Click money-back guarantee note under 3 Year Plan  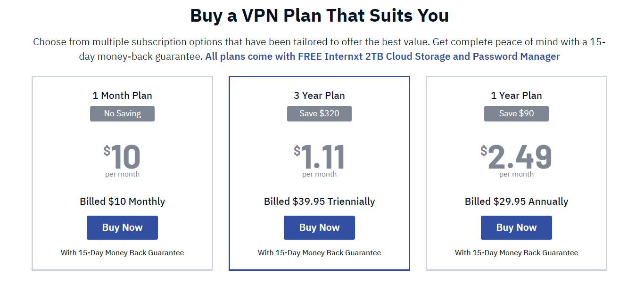pos(319,253)
